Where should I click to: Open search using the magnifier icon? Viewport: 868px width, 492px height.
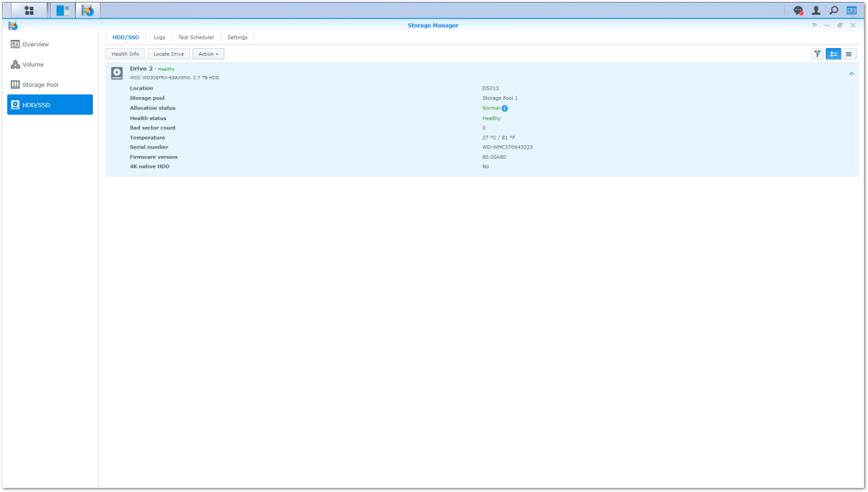click(833, 10)
